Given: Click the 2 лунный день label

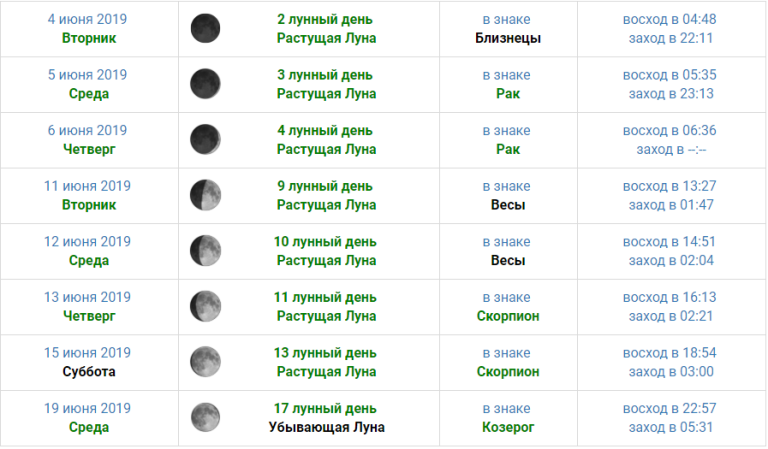Looking at the screenshot, I should point(326,19).
